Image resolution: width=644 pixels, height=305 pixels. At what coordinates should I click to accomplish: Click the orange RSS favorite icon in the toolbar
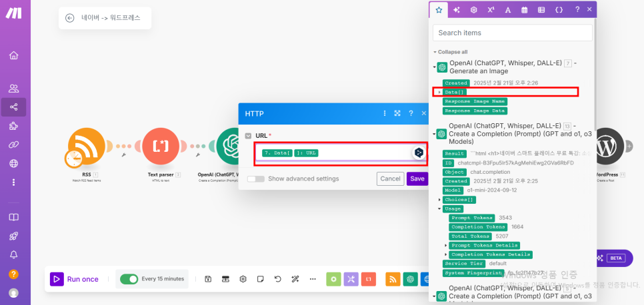(x=393, y=279)
